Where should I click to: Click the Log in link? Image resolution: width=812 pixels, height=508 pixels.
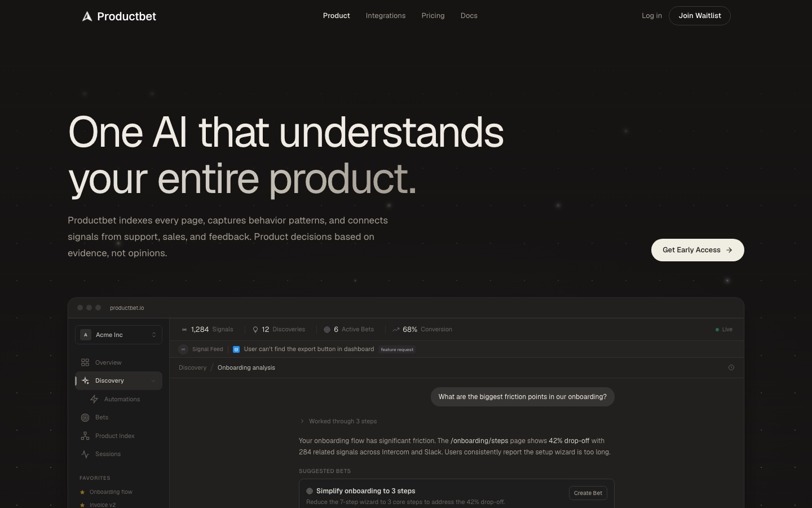(652, 16)
